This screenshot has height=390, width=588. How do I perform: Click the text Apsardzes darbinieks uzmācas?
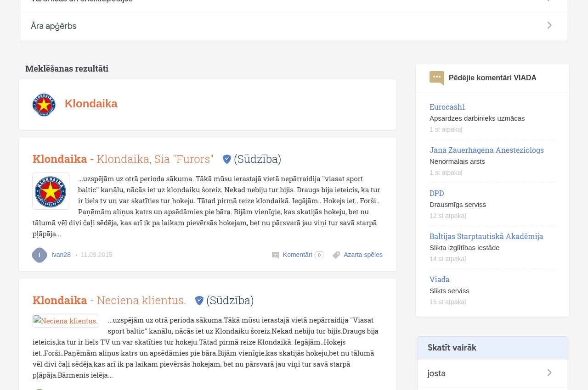pos(477,118)
